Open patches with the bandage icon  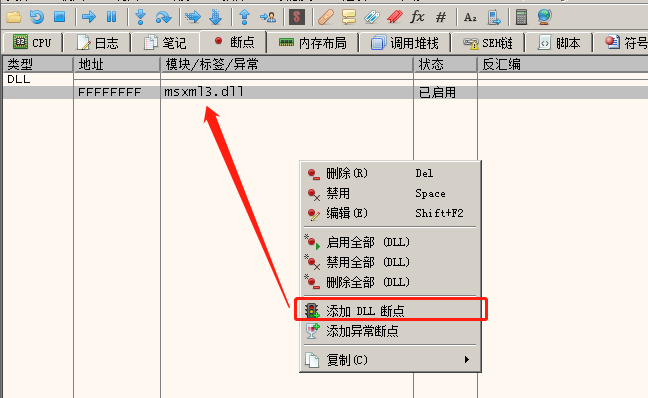point(326,17)
